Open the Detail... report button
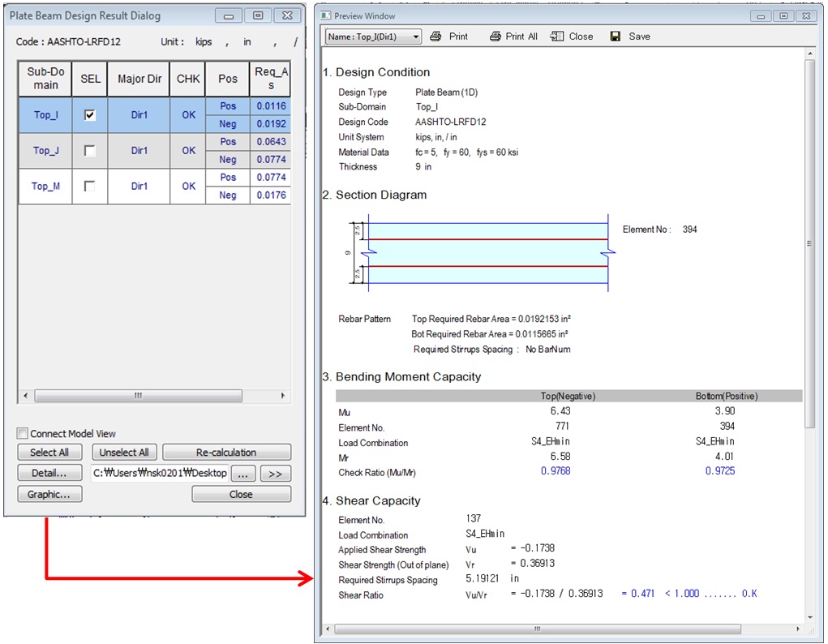 [49, 473]
